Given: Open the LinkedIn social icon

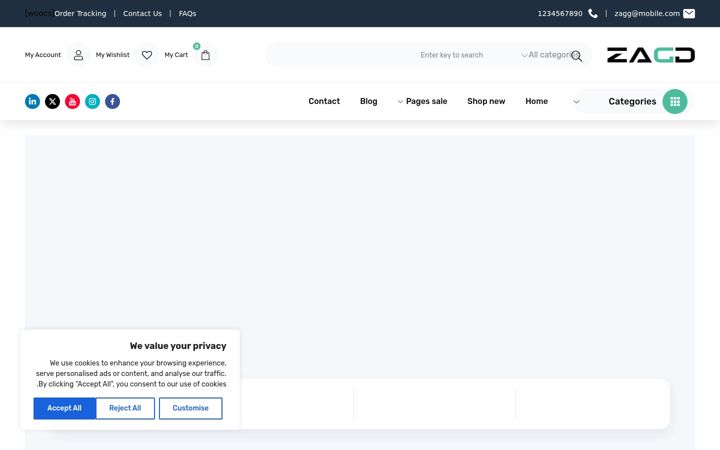Looking at the screenshot, I should click(x=32, y=101).
